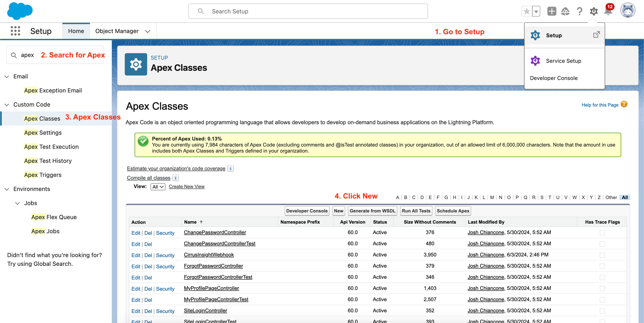Click the Apex Classes header gear icon
Screen dimensions: 644x323
136,64
